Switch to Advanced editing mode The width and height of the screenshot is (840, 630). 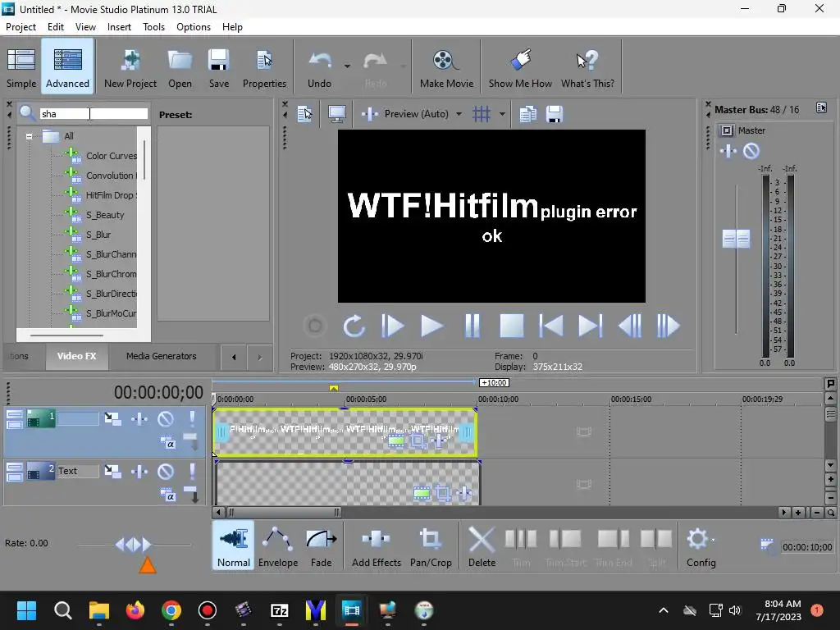[67, 67]
